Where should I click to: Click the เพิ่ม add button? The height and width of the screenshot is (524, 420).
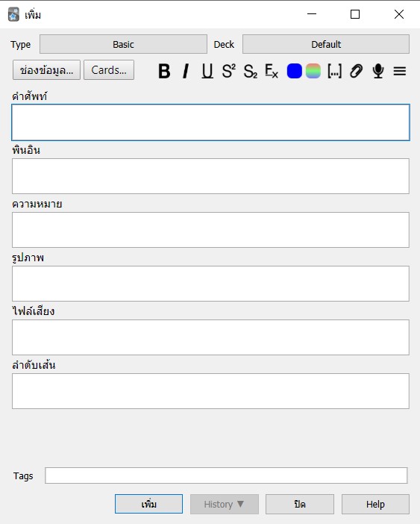(x=148, y=504)
